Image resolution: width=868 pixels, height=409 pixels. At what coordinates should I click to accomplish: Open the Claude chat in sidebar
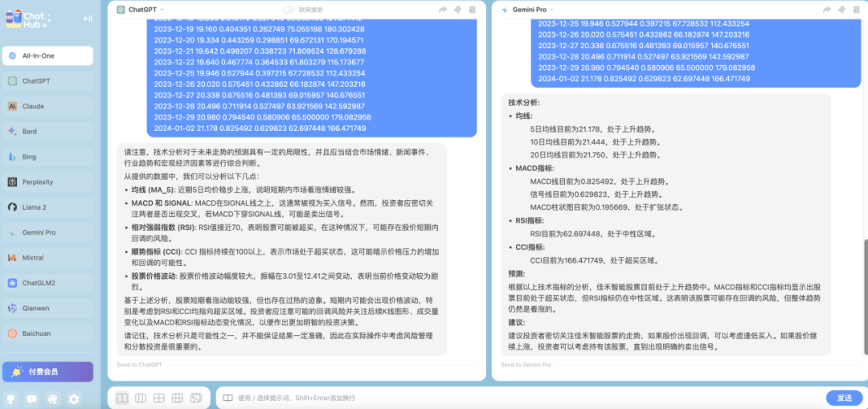click(x=47, y=106)
